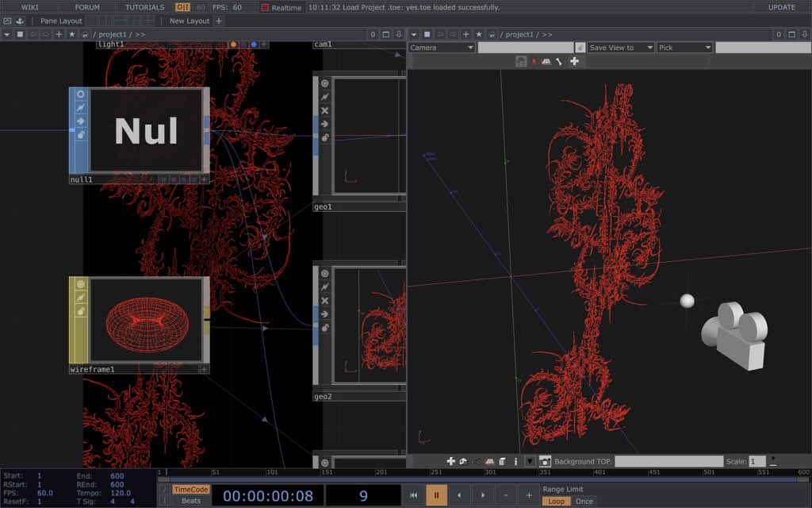Viewport: 812px width, 508px height.
Task: Open right pane type dropdown arrow
Action: pos(414,34)
